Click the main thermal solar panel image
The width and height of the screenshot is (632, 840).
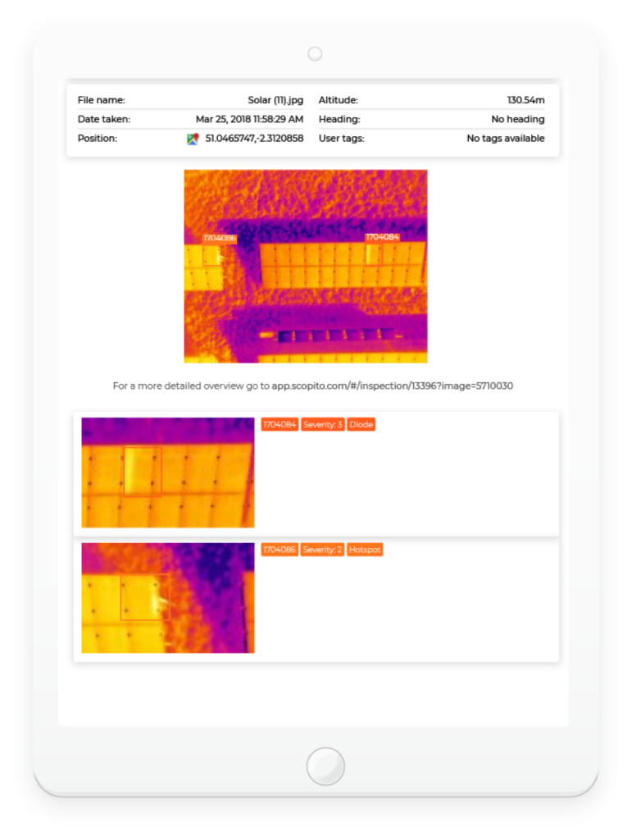(306, 267)
